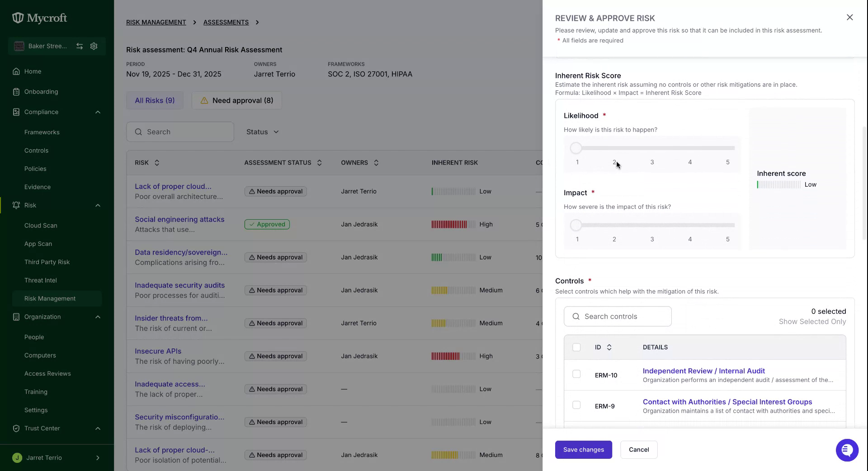Collapse the Organization sidebar section
868x471 pixels.
coord(98,317)
